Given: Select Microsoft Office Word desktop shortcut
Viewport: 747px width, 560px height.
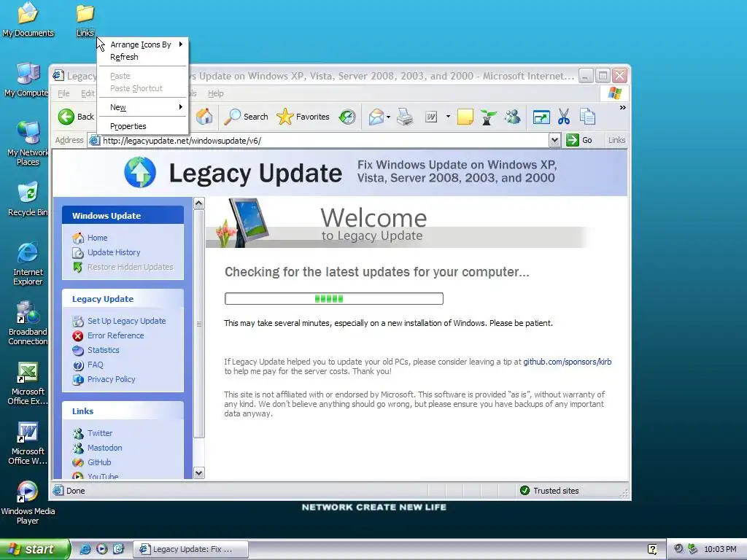Looking at the screenshot, I should (28, 443).
